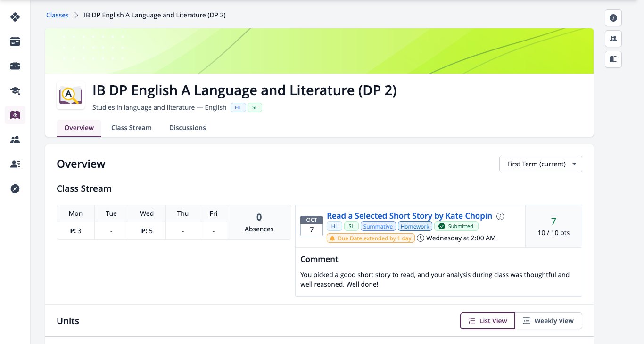Open the Discussions tab
Image resolution: width=644 pixels, height=344 pixels.
pyautogui.click(x=188, y=128)
